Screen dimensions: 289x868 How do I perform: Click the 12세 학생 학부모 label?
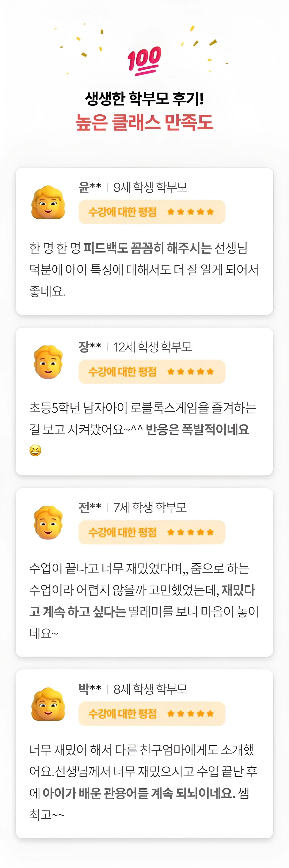point(153,347)
